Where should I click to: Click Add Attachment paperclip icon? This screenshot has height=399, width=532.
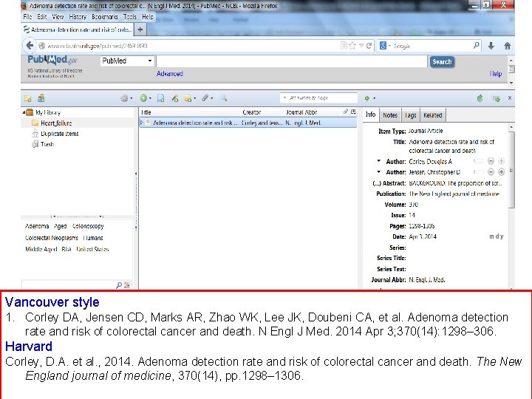tap(205, 98)
